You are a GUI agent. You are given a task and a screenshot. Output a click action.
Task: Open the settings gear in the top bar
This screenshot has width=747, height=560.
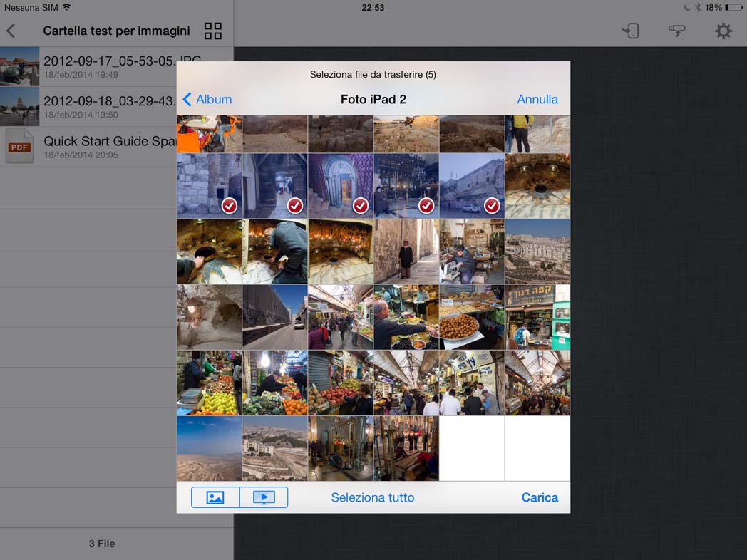tap(723, 31)
